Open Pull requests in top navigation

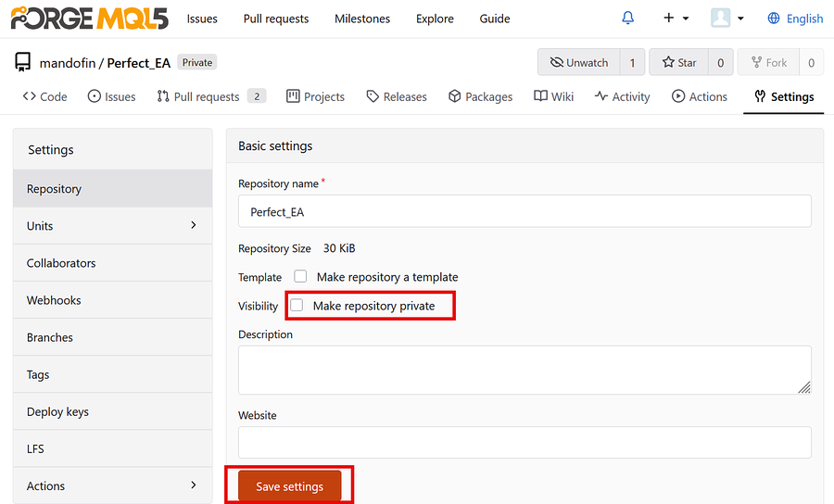click(x=276, y=19)
